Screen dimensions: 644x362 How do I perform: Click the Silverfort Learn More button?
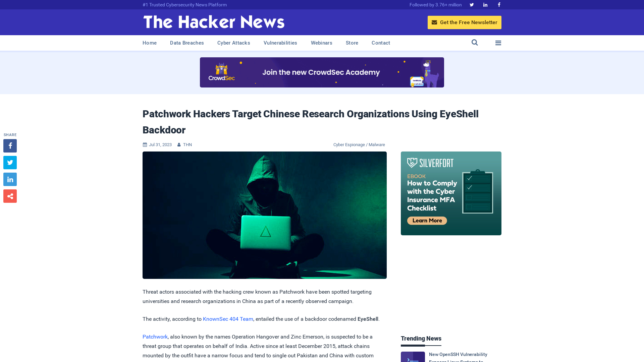[427, 221]
